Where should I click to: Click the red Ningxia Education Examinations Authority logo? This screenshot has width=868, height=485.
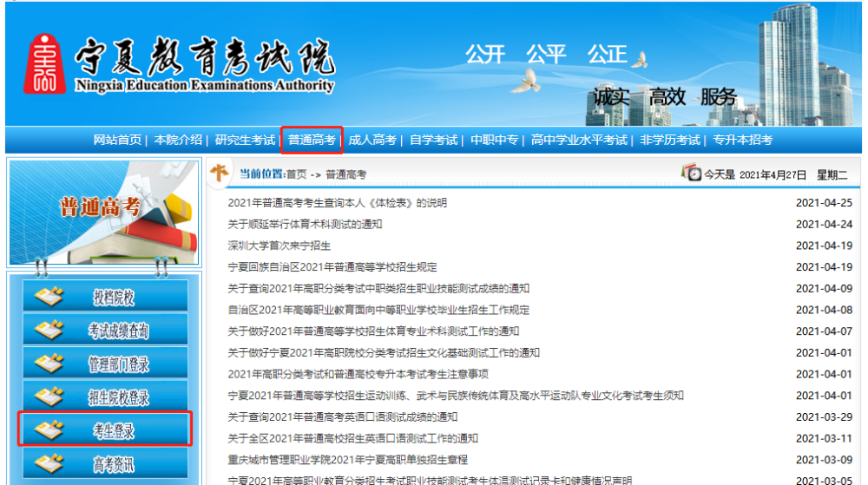(44, 63)
